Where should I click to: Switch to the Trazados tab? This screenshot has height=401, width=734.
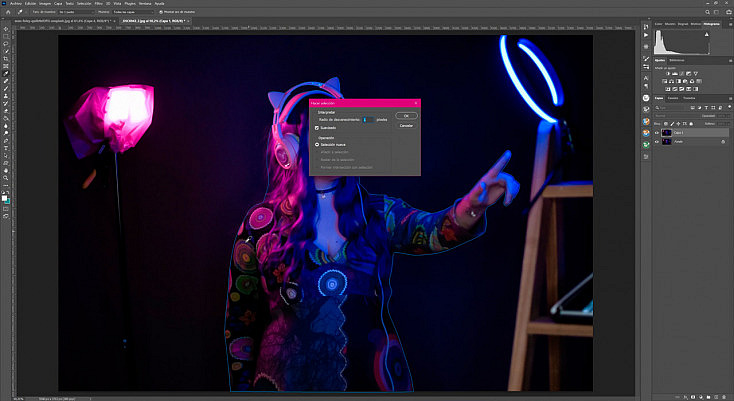(689, 98)
